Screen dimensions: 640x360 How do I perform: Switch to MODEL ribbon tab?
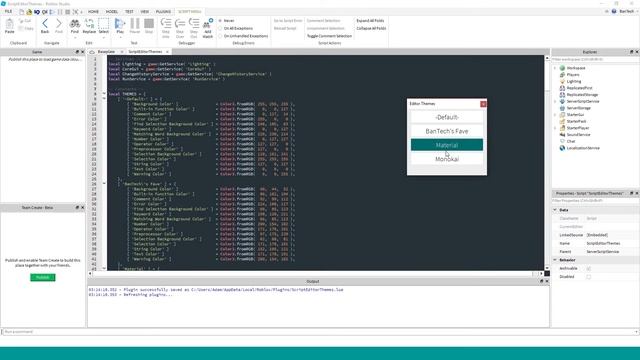click(x=112, y=11)
